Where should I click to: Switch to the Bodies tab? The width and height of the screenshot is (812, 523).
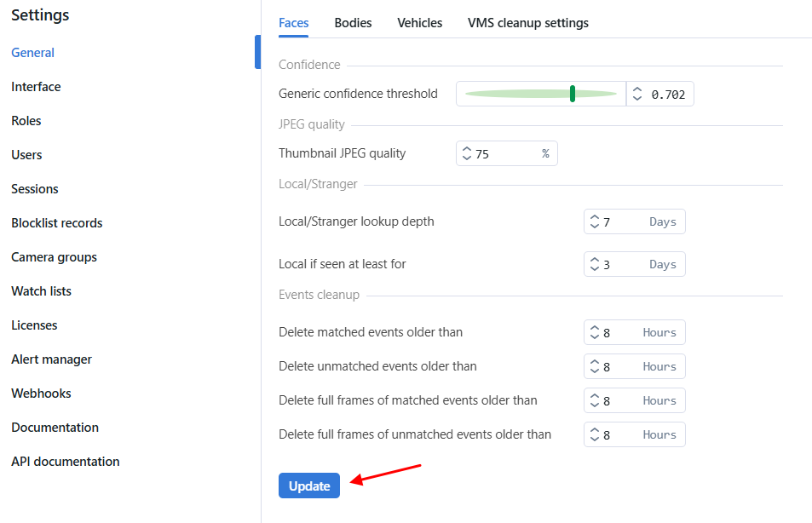click(353, 23)
